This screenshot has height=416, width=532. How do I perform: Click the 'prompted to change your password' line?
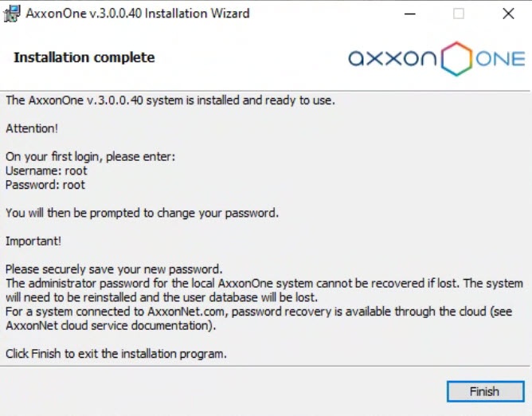[143, 213]
